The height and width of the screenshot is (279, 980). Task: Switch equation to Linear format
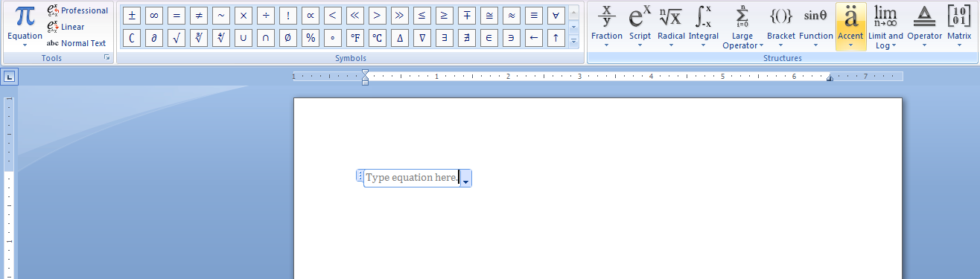point(66,27)
